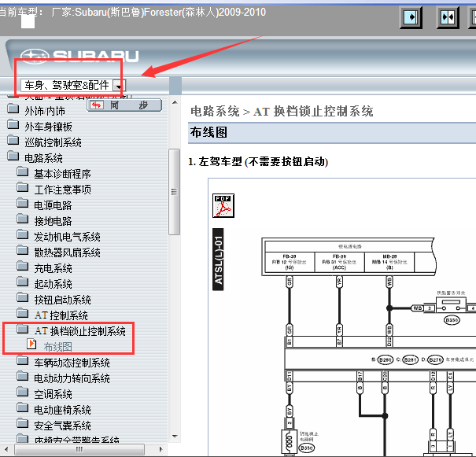Image resolution: width=476 pixels, height=457 pixels.
Task: Click the 电路系统 > AT 换档锁止控制系统 breadcrumb
Action: pos(282,112)
